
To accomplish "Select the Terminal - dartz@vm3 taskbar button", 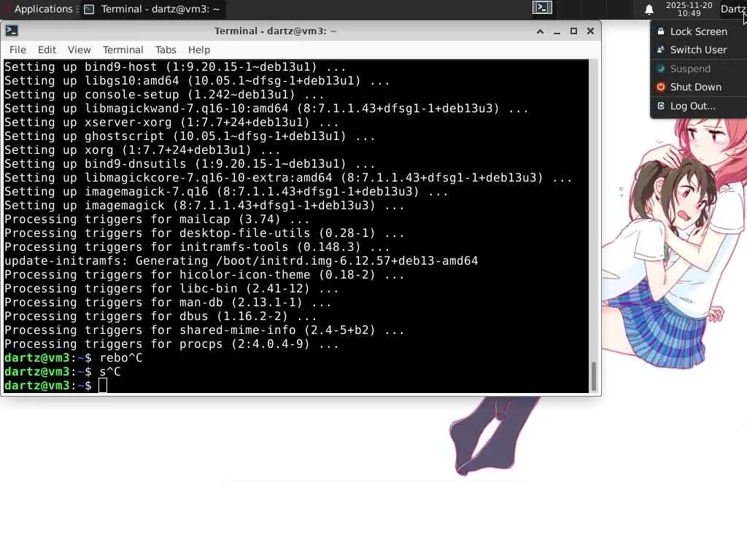I will 152,9.
